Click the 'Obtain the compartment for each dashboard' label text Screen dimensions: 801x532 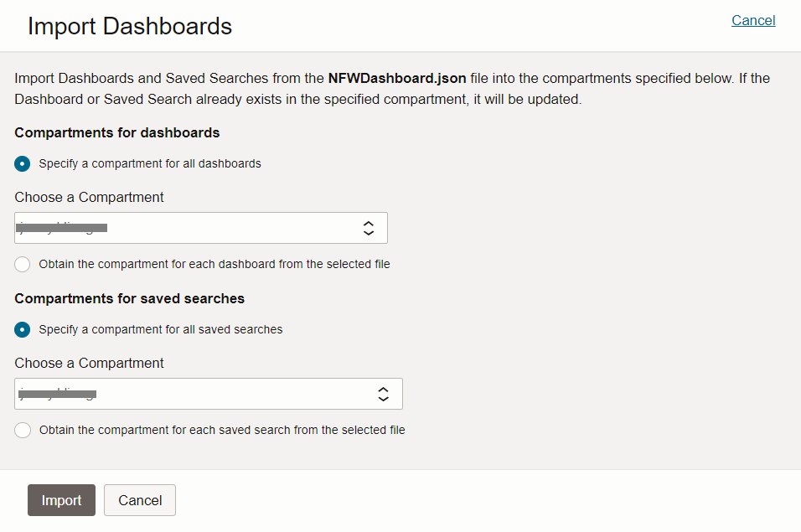(214, 264)
